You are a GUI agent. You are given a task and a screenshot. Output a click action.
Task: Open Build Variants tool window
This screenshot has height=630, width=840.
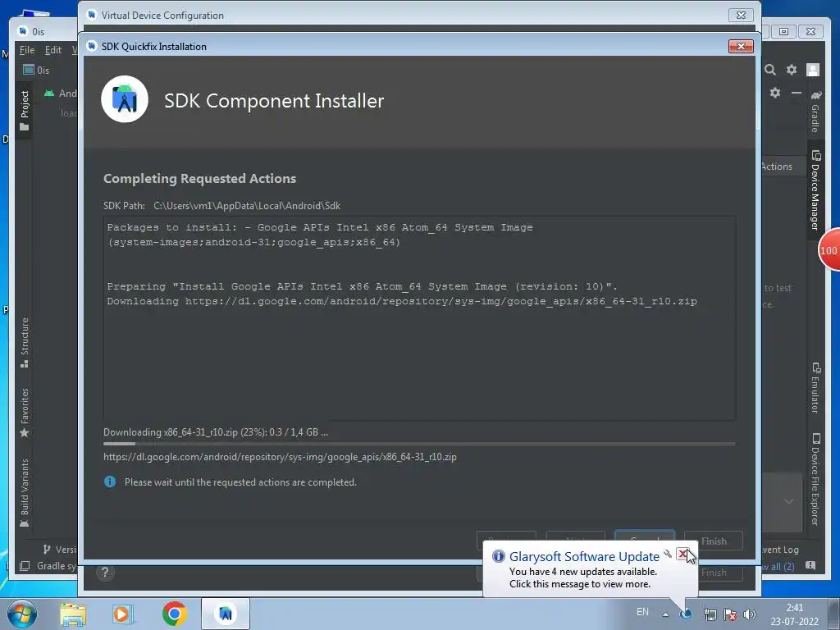pyautogui.click(x=24, y=493)
